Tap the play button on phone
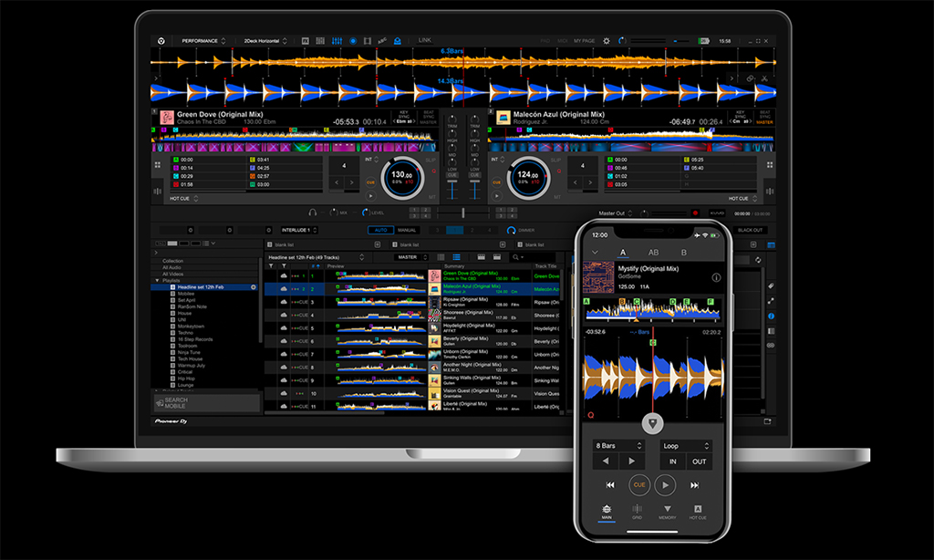 pyautogui.click(x=665, y=485)
